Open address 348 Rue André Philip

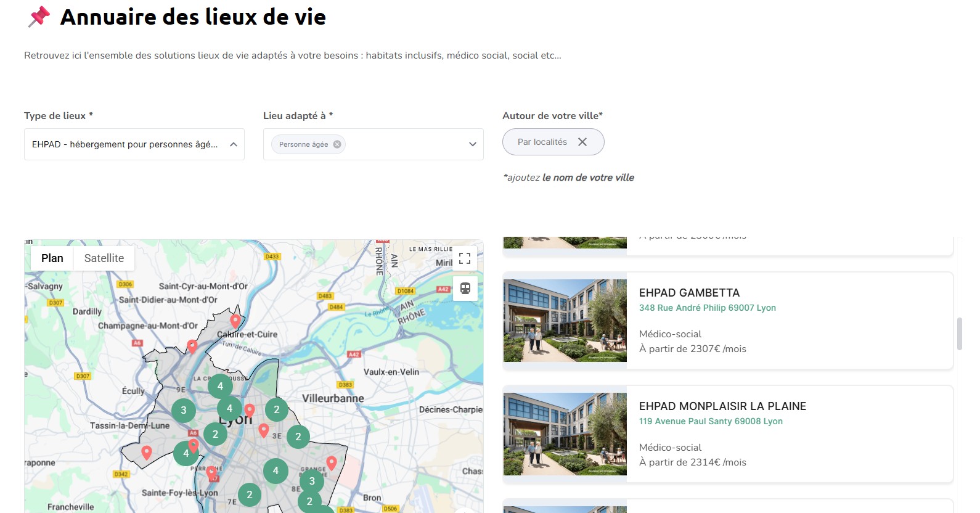708,308
